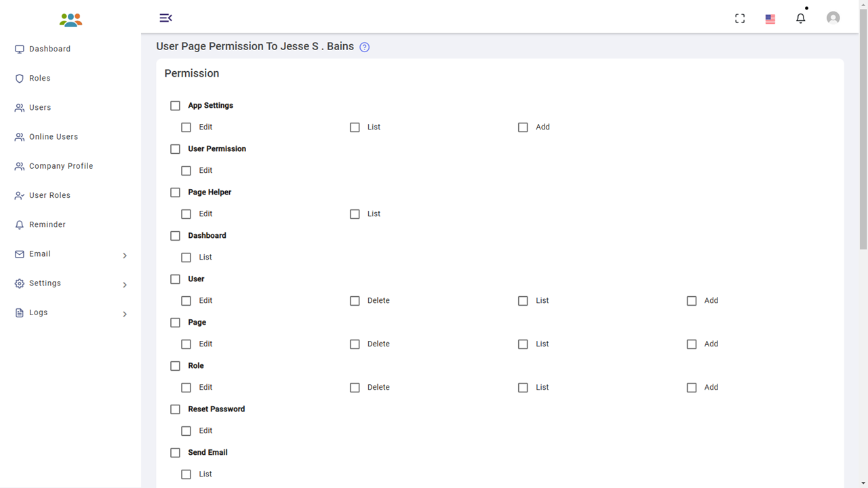Screen dimensions: 868x488
Task: Expand the Logs submenu chevron
Action: point(125,314)
